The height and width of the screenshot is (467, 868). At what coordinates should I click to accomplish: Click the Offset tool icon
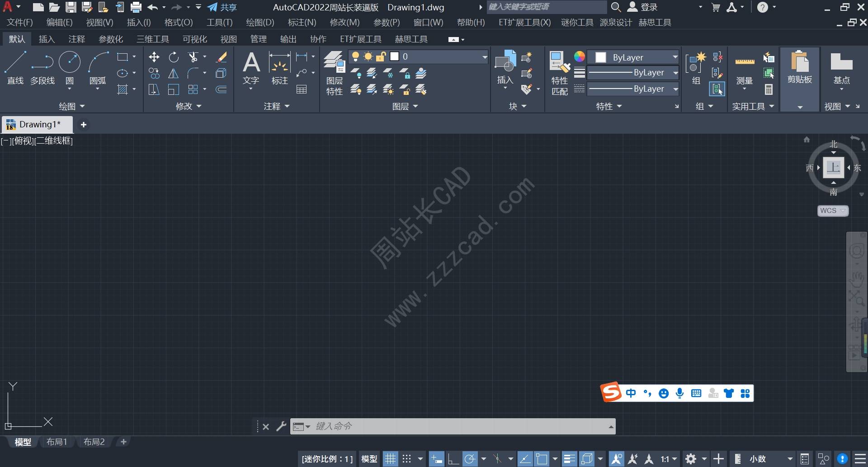[222, 89]
